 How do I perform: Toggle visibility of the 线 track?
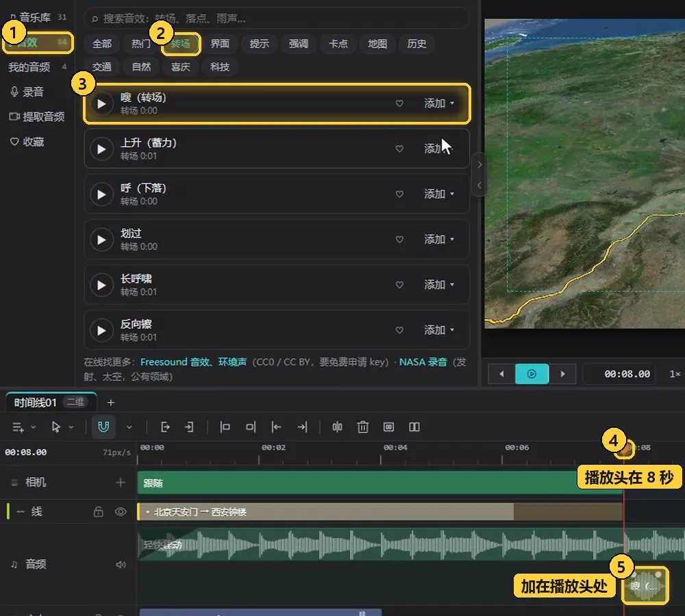121,512
